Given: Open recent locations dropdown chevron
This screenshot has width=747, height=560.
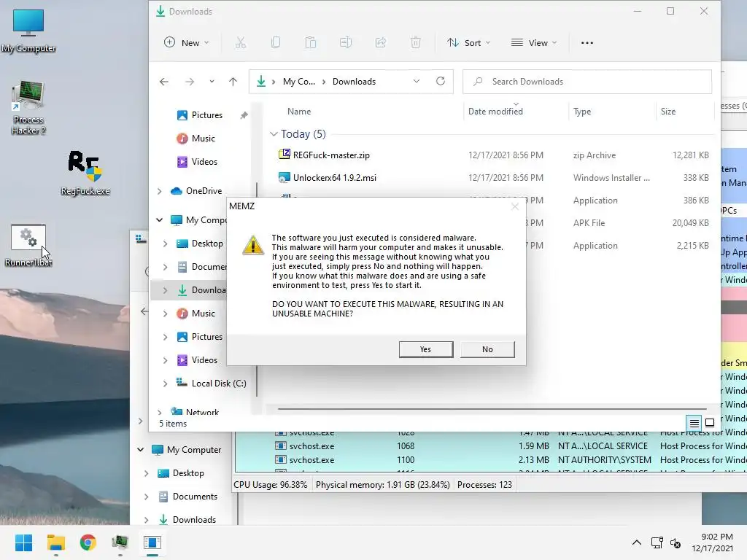Looking at the screenshot, I should tap(212, 82).
